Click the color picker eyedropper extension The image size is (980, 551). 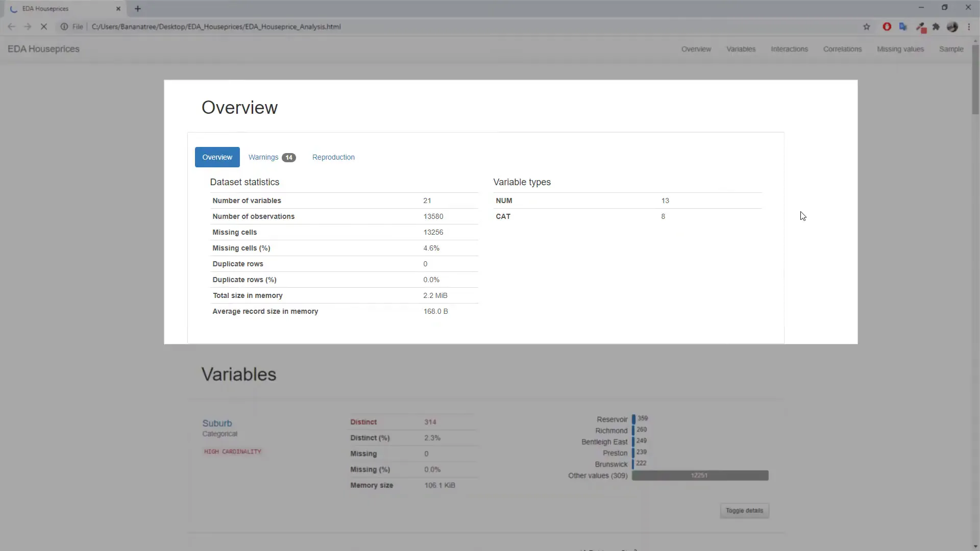pyautogui.click(x=920, y=27)
